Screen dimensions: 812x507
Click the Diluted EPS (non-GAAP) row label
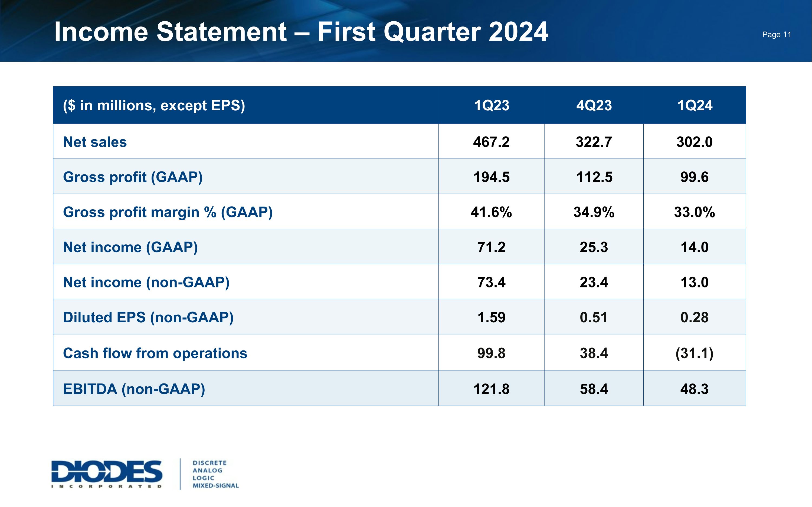point(148,317)
